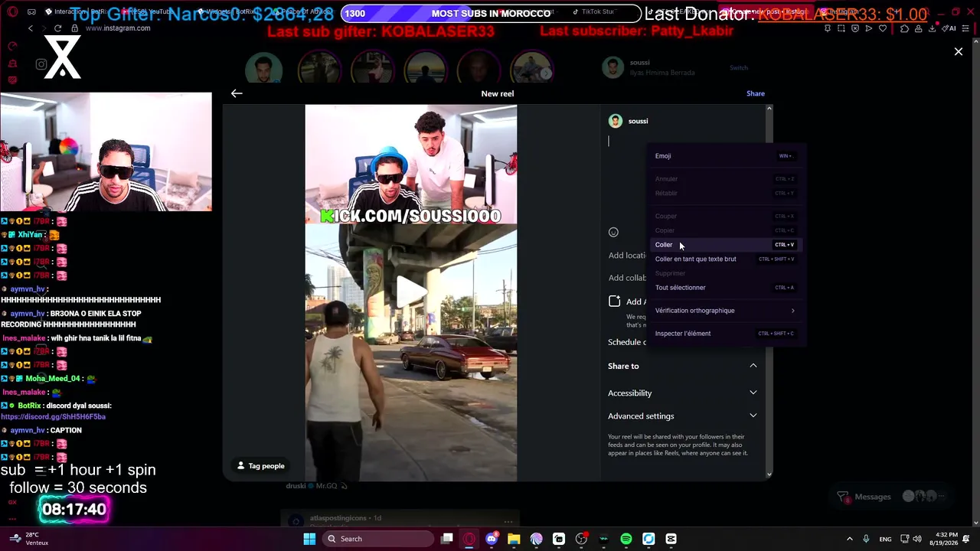
Task: Click the Tag people button on the video
Action: pyautogui.click(x=260, y=465)
